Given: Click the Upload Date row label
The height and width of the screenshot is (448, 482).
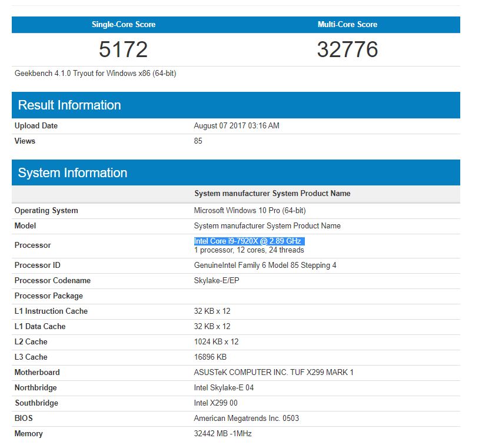Looking at the screenshot, I should (x=36, y=125).
